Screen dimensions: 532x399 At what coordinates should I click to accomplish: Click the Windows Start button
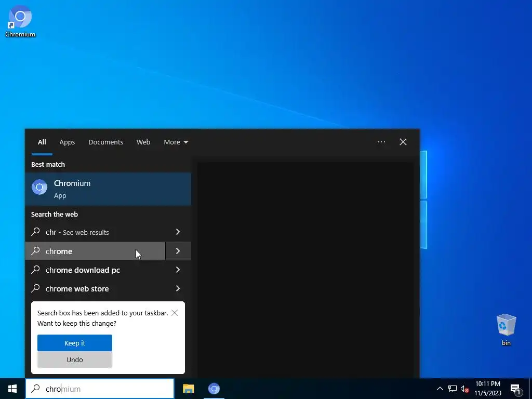pyautogui.click(x=12, y=389)
